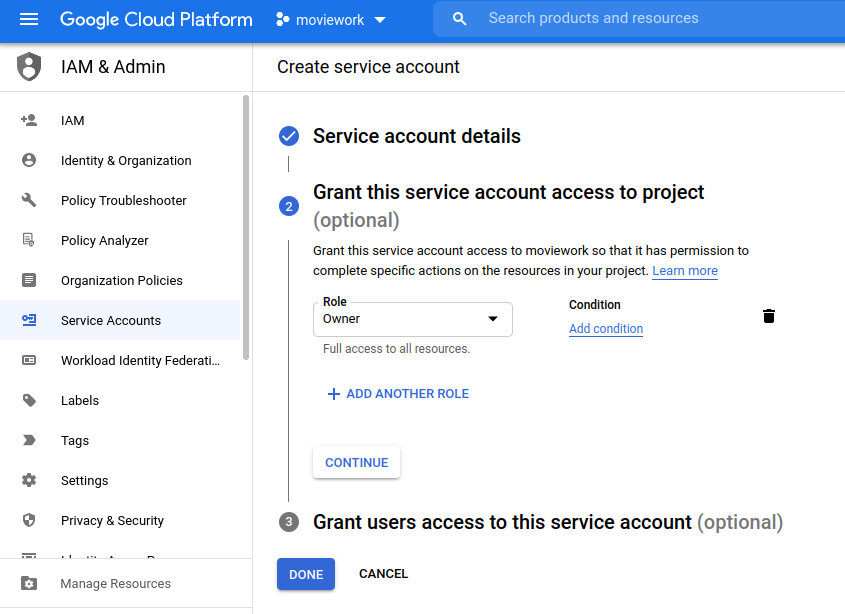Open Identity & Organization page

point(120,160)
